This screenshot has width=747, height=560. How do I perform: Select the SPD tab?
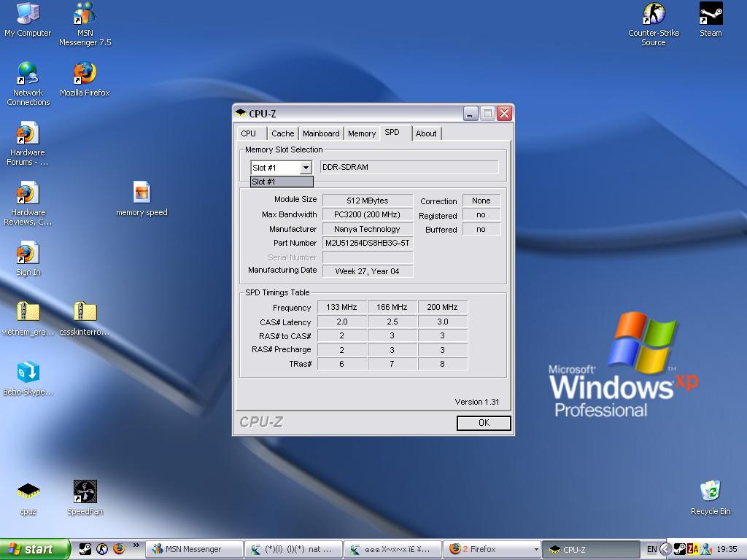coord(395,133)
